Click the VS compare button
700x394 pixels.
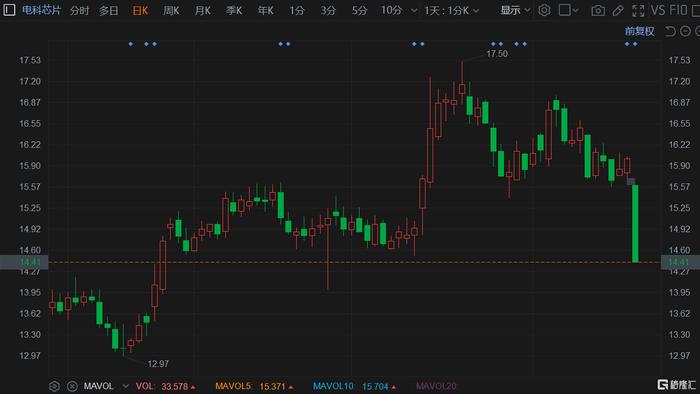point(658,10)
